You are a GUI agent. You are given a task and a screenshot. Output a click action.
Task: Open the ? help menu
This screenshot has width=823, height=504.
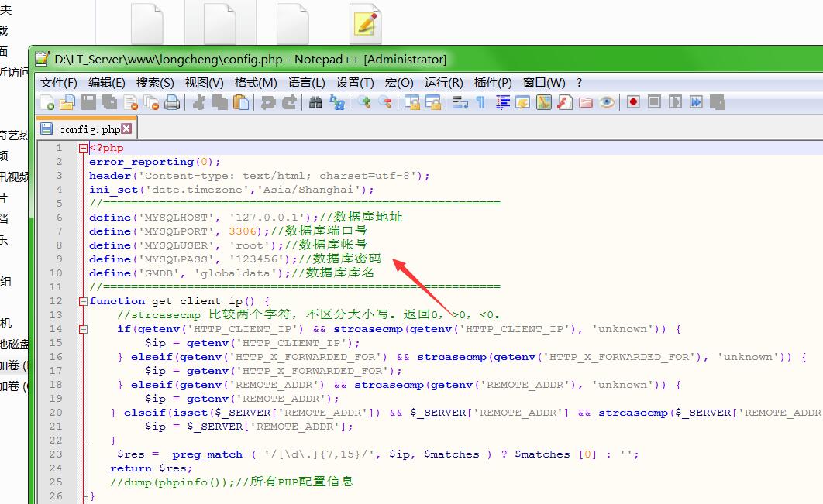pyautogui.click(x=579, y=82)
